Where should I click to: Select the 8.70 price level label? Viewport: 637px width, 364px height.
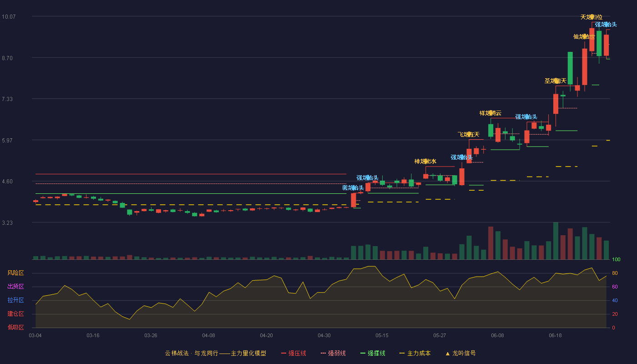7,58
